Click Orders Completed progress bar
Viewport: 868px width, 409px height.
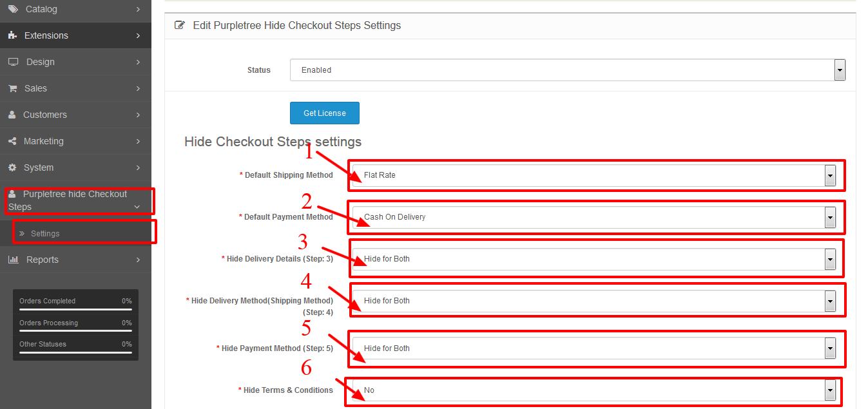tap(75, 309)
